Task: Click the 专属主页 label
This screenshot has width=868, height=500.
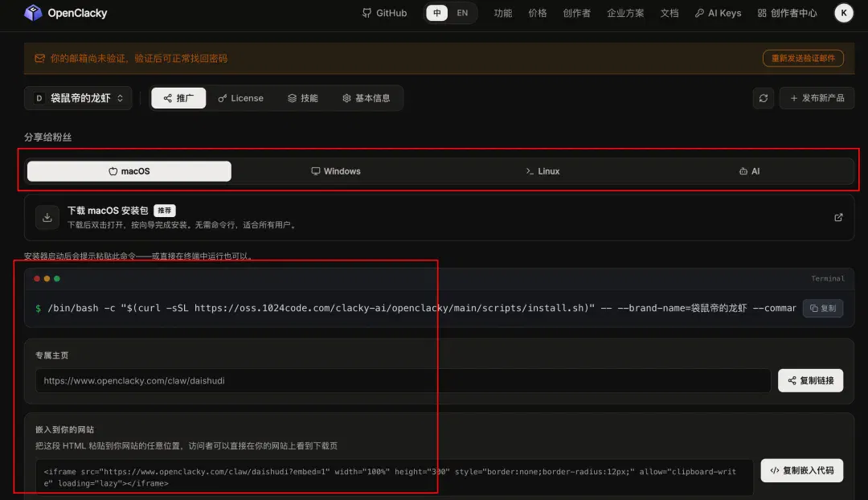Action: (52, 355)
